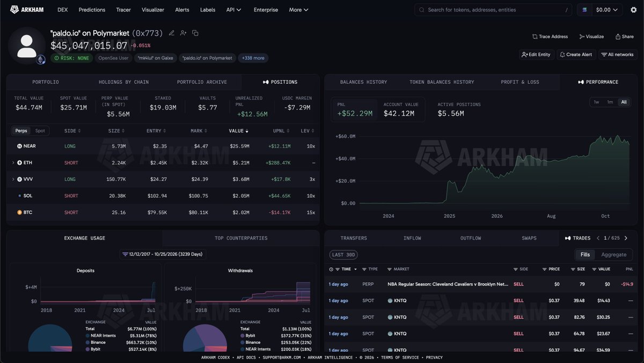Filter trades by SIDE column filter icon
This screenshot has height=363, width=644.
516,269
